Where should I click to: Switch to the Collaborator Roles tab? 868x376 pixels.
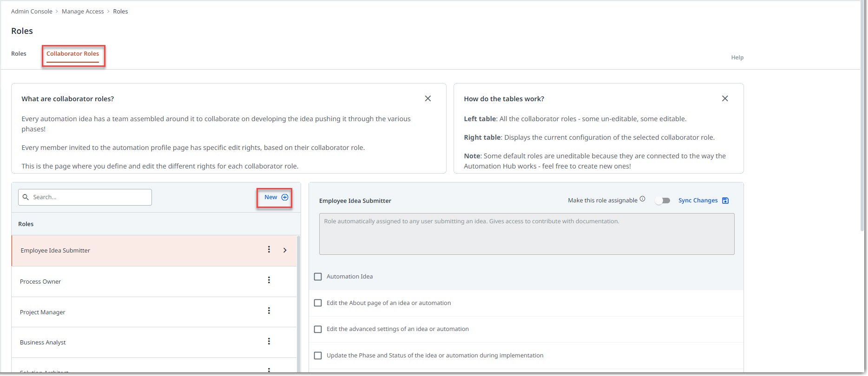coord(72,54)
